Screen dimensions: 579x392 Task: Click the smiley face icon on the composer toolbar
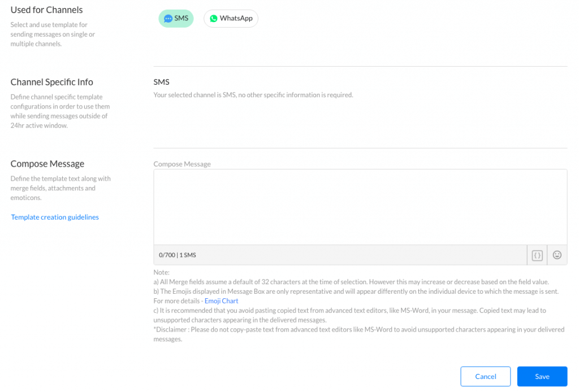click(x=557, y=255)
